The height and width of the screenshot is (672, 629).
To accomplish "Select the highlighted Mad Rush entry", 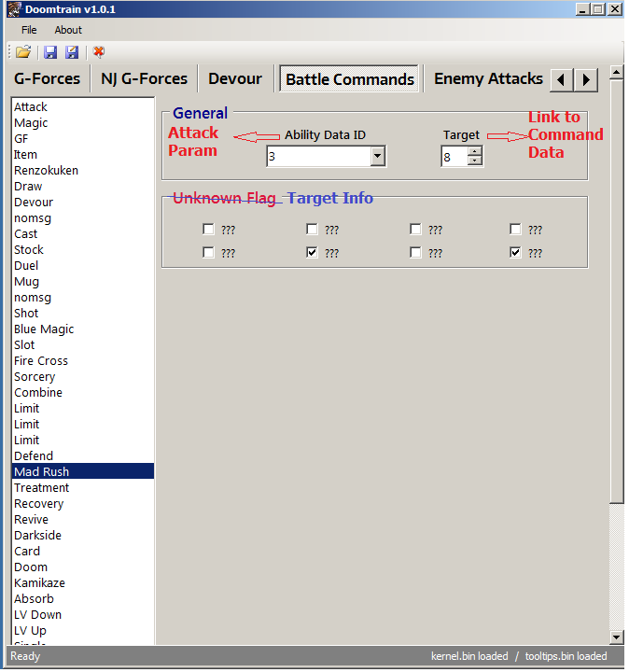I will tap(83, 471).
